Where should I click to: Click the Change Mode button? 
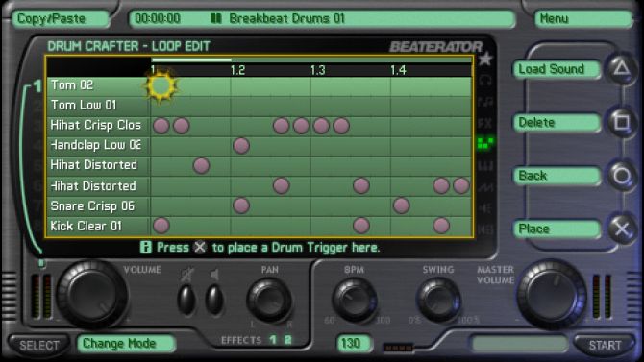(x=126, y=343)
